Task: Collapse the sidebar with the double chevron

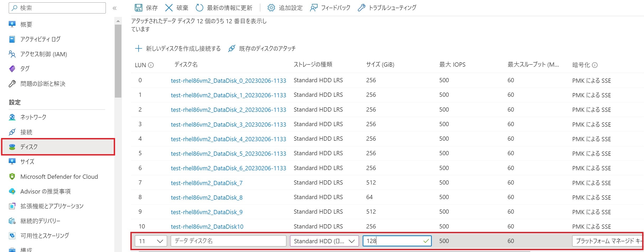Action: [x=115, y=8]
